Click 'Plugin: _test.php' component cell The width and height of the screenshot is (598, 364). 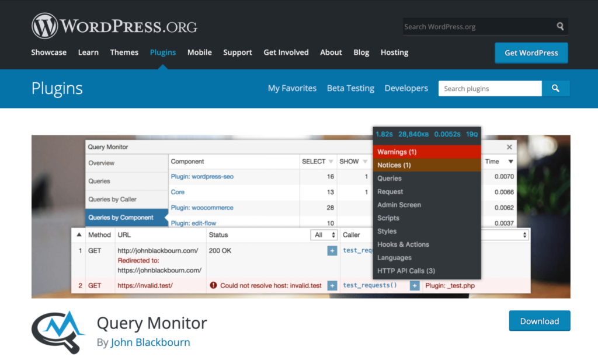450,286
